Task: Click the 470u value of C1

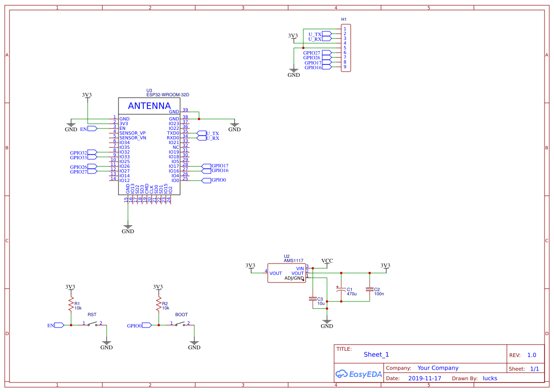Action: pos(352,294)
